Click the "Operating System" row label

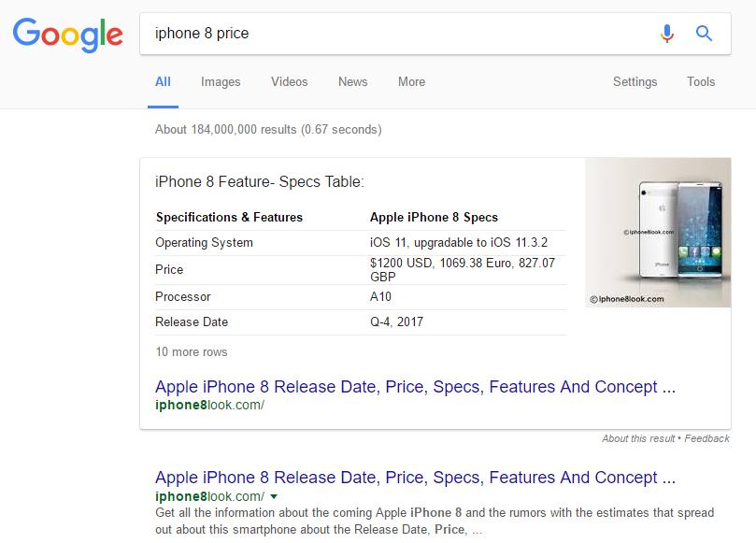204,243
